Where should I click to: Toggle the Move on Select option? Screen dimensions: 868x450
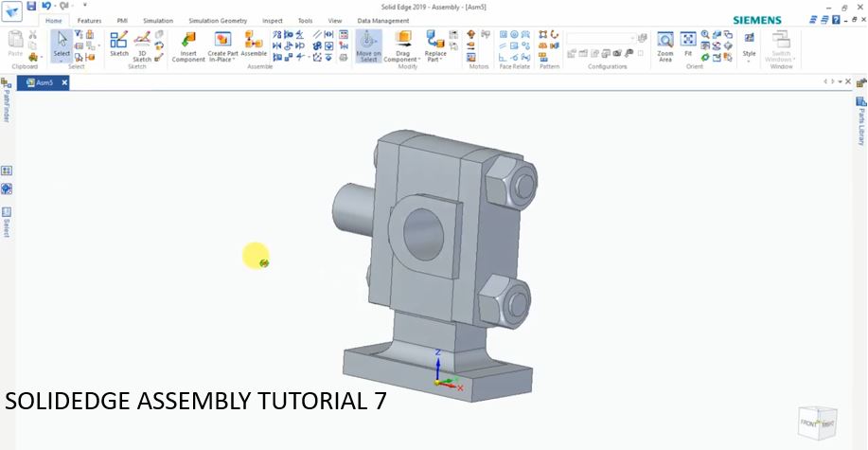coord(368,46)
